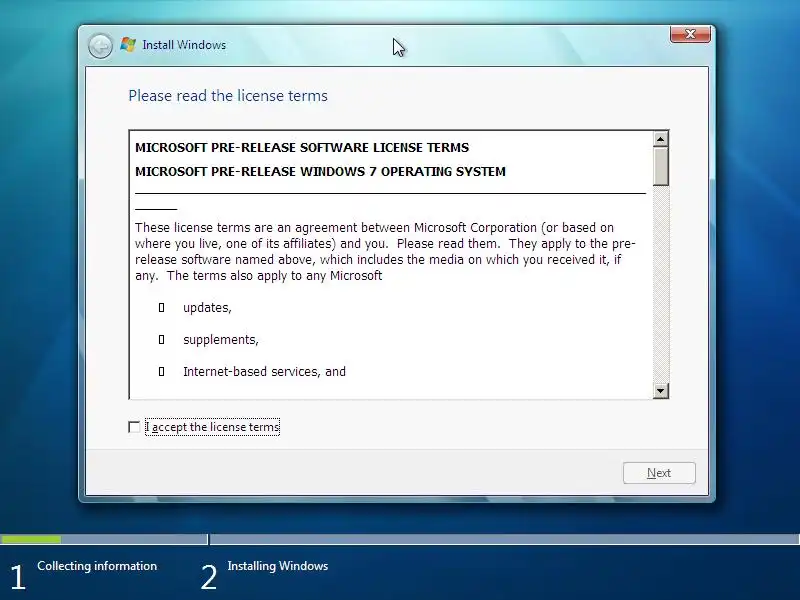
Task: Click the license scrollbar down arrow
Action: pos(661,391)
